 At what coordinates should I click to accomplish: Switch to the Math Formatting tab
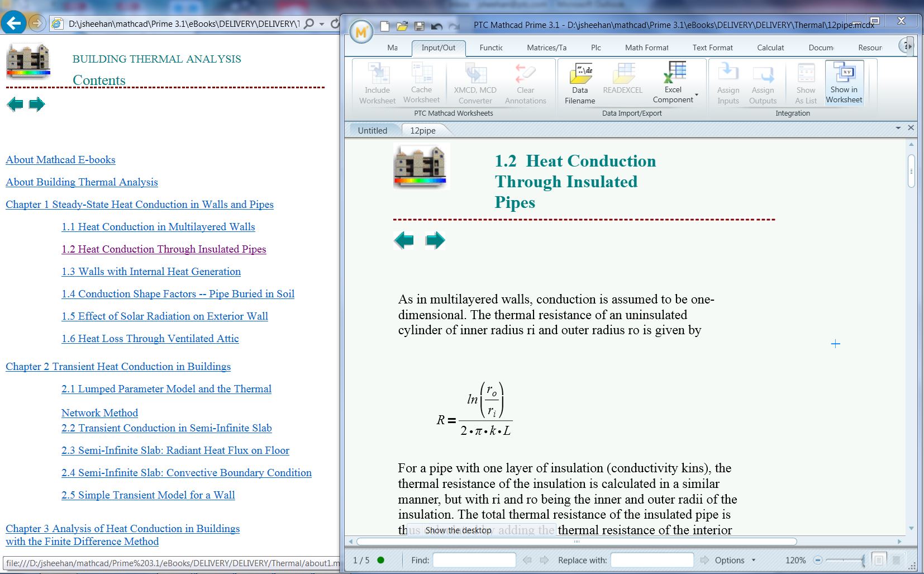click(x=646, y=48)
